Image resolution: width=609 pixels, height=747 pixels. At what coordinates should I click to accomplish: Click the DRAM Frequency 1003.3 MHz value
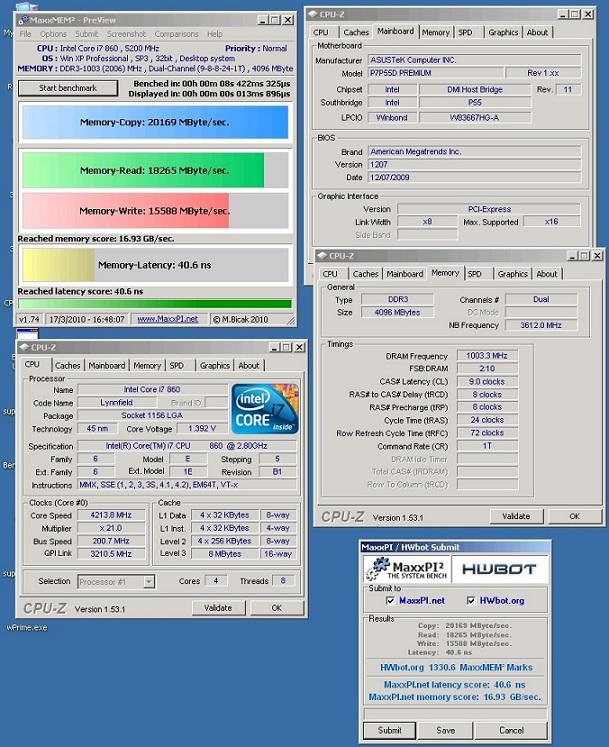(487, 356)
